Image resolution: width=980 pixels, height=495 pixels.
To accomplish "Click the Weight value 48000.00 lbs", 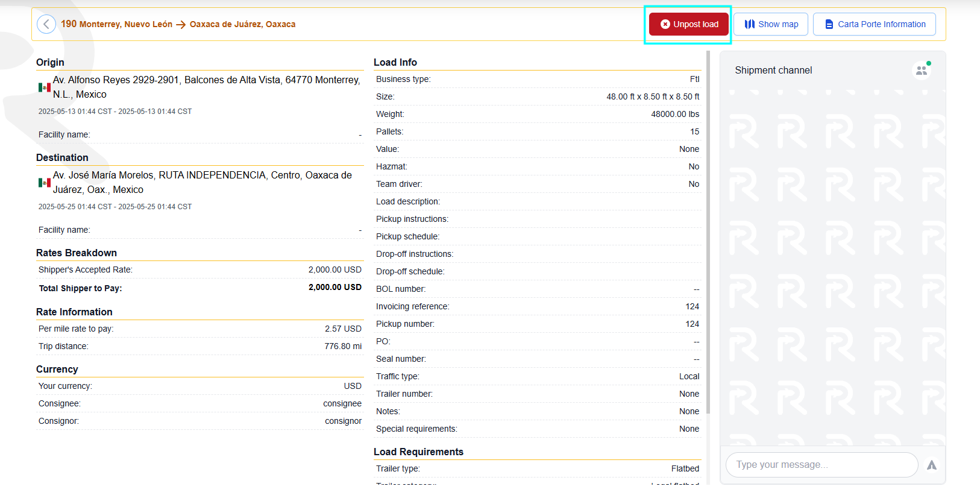I will (675, 114).
